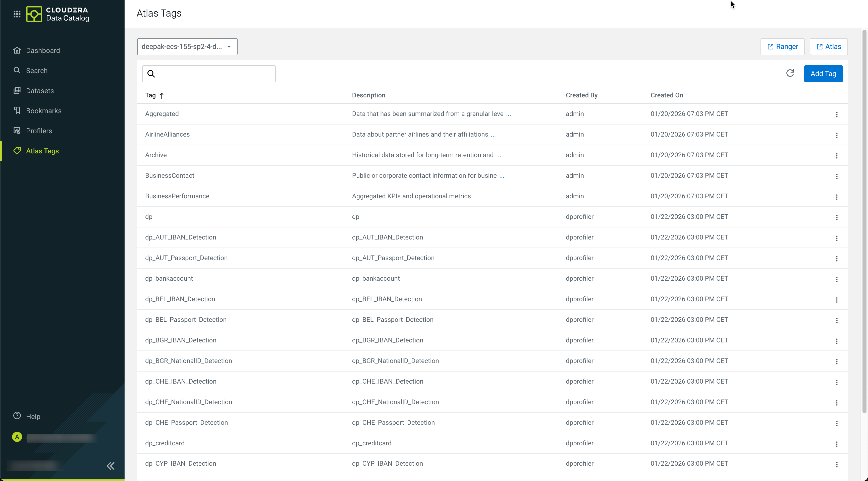Click the Cloudera Data Catalog logo
The width and height of the screenshot is (868, 481).
[58, 14]
